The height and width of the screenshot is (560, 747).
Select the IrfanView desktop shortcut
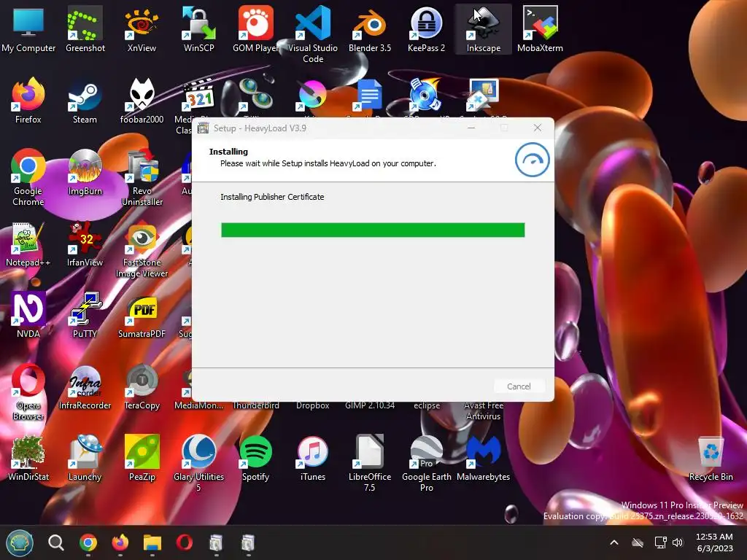click(85, 244)
